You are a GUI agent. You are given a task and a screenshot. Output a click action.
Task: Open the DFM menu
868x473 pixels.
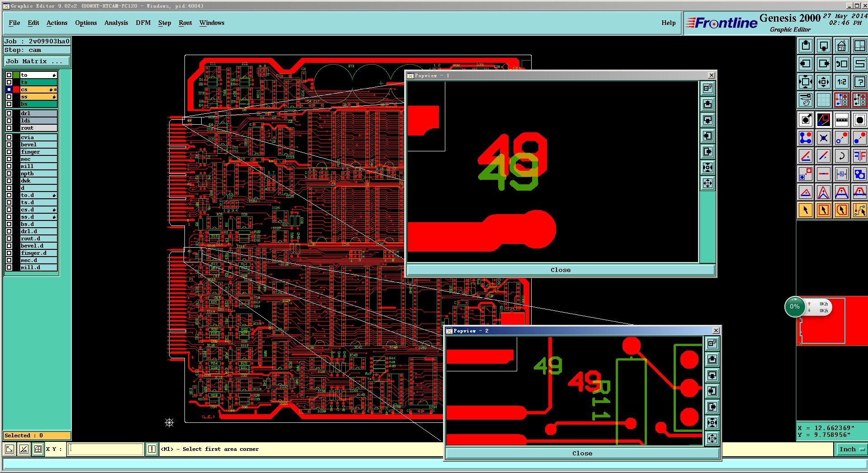pos(143,23)
